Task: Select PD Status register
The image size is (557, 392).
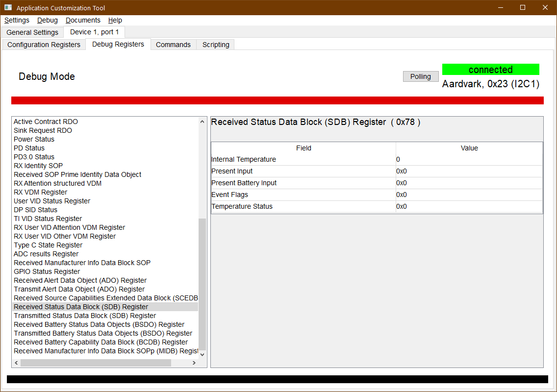Action: point(105,148)
